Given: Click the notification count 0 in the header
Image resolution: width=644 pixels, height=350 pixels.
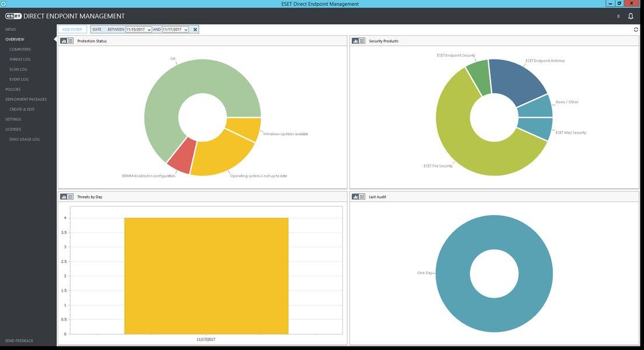Looking at the screenshot, I should coord(618,16).
